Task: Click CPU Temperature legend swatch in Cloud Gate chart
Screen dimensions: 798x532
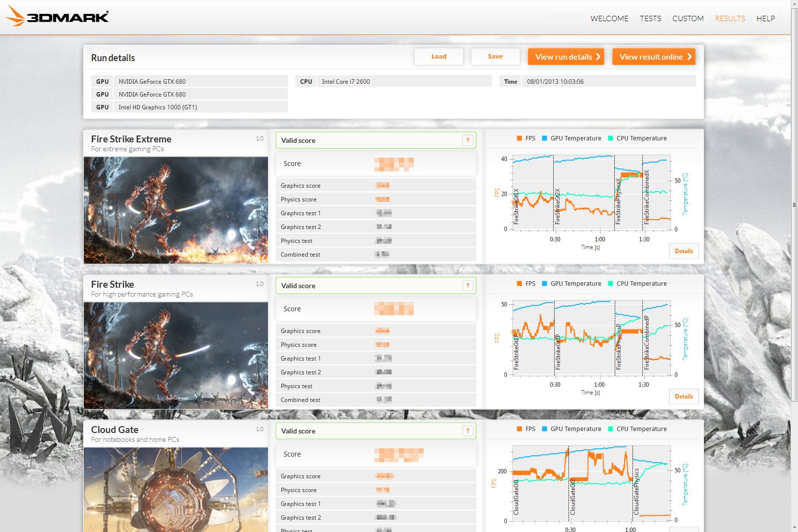Action: tap(610, 429)
